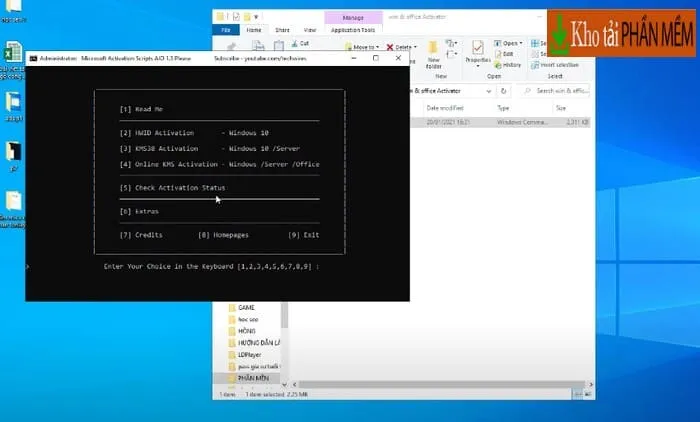Switch to the Home ribbon tab
The width and height of the screenshot is (700, 422).
[254, 30]
